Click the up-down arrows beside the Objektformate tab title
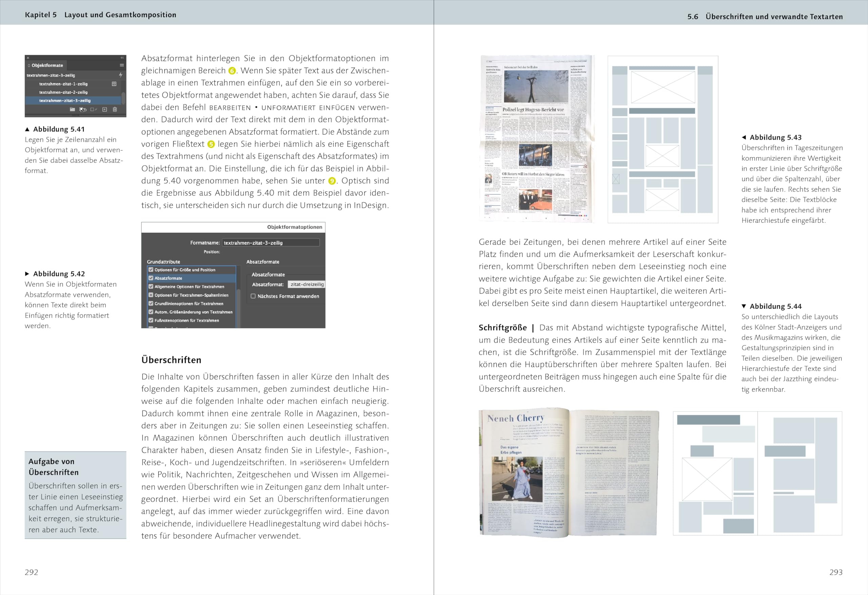Image resolution: width=868 pixels, height=595 pixels. pyautogui.click(x=29, y=66)
